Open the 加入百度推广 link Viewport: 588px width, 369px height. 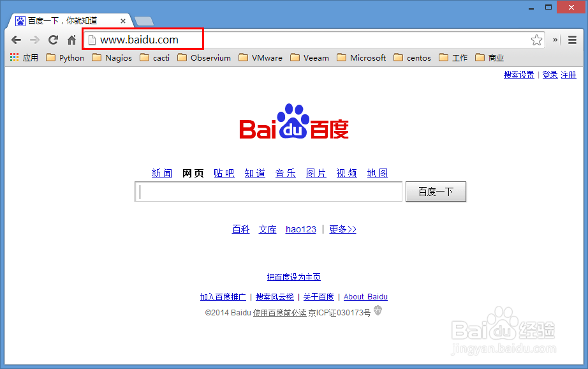pos(223,297)
